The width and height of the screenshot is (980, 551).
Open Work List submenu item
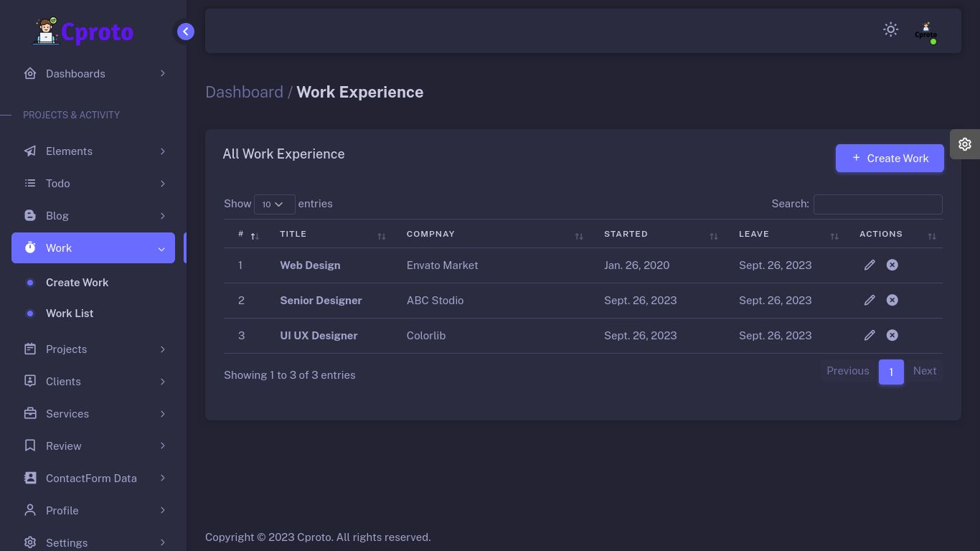click(x=70, y=314)
